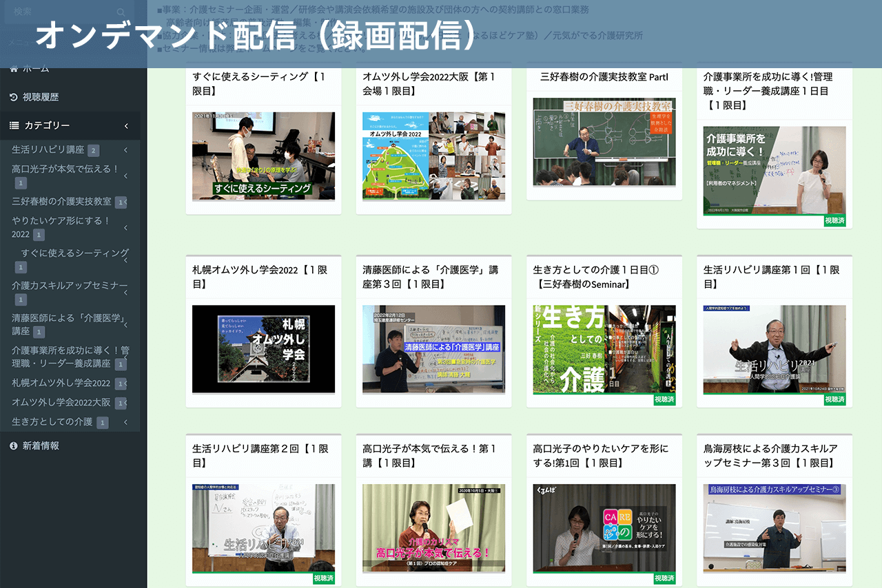The height and width of the screenshot is (588, 882).
Task: Select 介護事業所を成功に導く！ sidebar category
Action: point(70,357)
